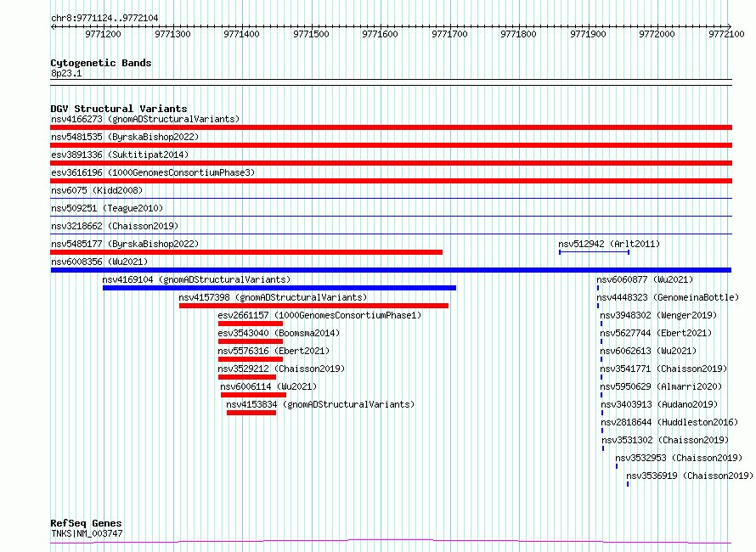Click the DGV Structural Variants track title
This screenshot has width=756, height=552.
point(119,109)
